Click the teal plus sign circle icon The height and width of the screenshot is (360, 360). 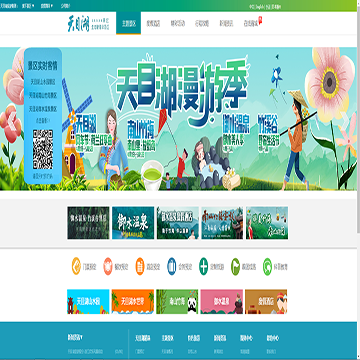pyautogui.click(x=204, y=267)
